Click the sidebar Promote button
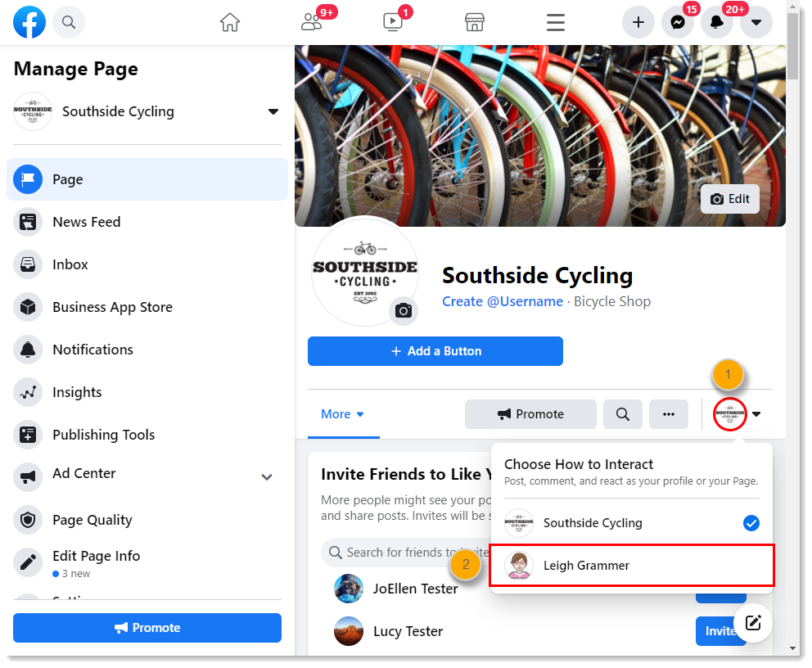Image resolution: width=812 pixels, height=668 pixels. [x=147, y=628]
